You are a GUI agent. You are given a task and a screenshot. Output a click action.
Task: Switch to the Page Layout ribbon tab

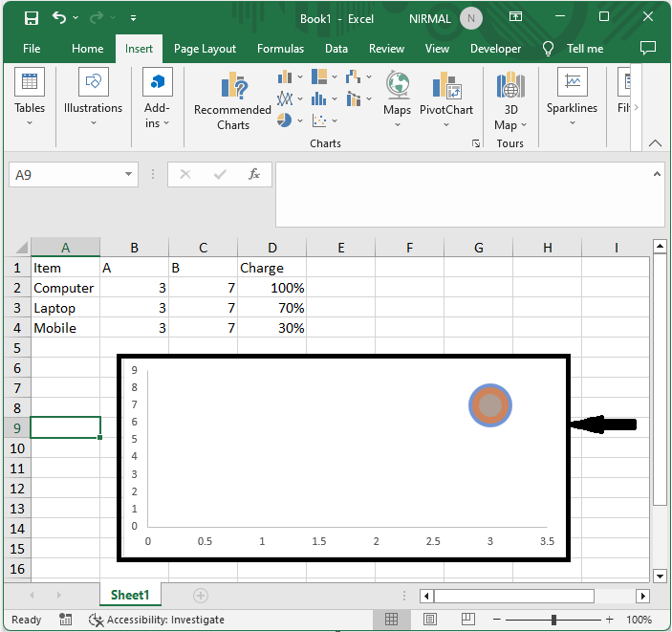coord(205,49)
